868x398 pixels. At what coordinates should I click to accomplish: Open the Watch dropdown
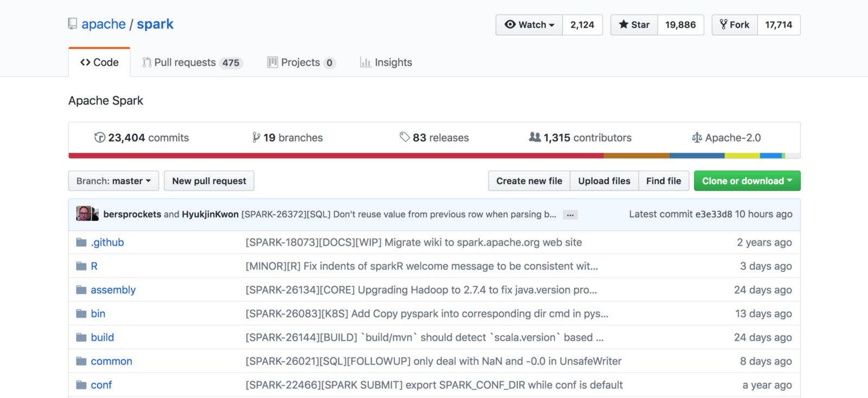tap(529, 25)
